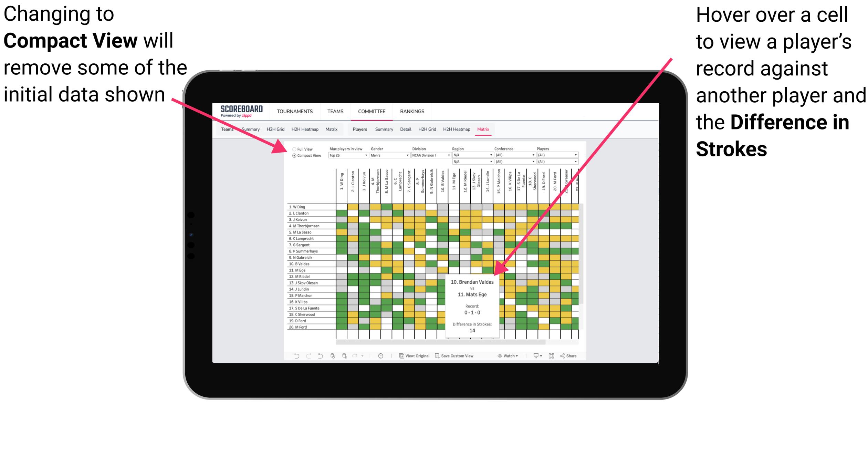Click the Region N/A dropdown filter

pyautogui.click(x=471, y=155)
